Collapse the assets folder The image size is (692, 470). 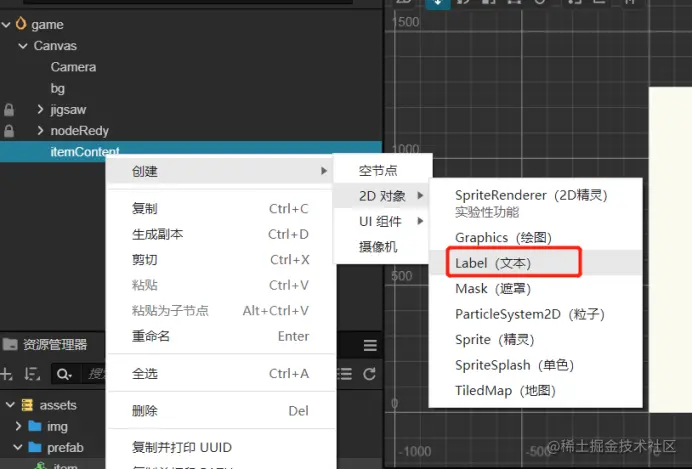click(x=10, y=405)
